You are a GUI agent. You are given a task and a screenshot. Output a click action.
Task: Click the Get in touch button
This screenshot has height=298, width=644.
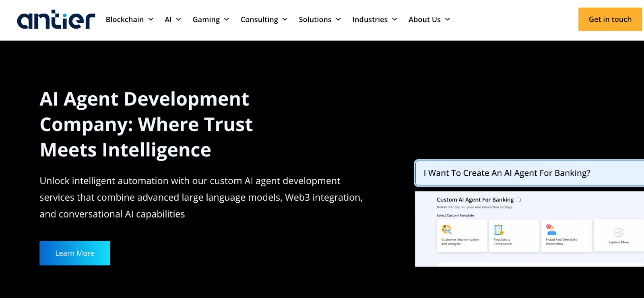[610, 19]
